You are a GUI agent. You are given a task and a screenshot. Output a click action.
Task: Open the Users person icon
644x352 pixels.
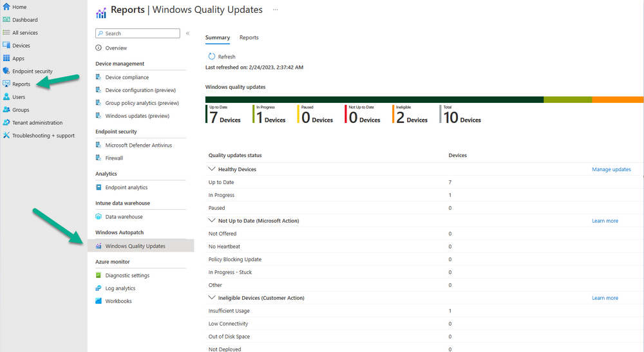6,97
